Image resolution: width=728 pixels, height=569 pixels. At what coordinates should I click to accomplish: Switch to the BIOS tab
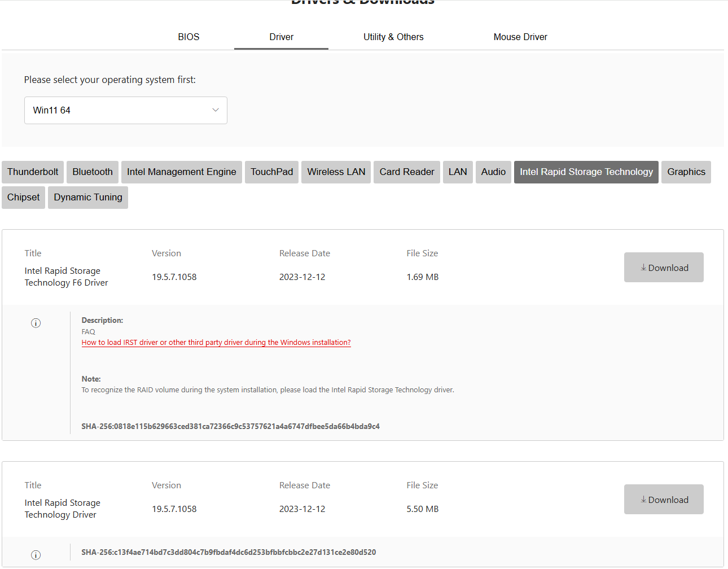click(x=188, y=37)
